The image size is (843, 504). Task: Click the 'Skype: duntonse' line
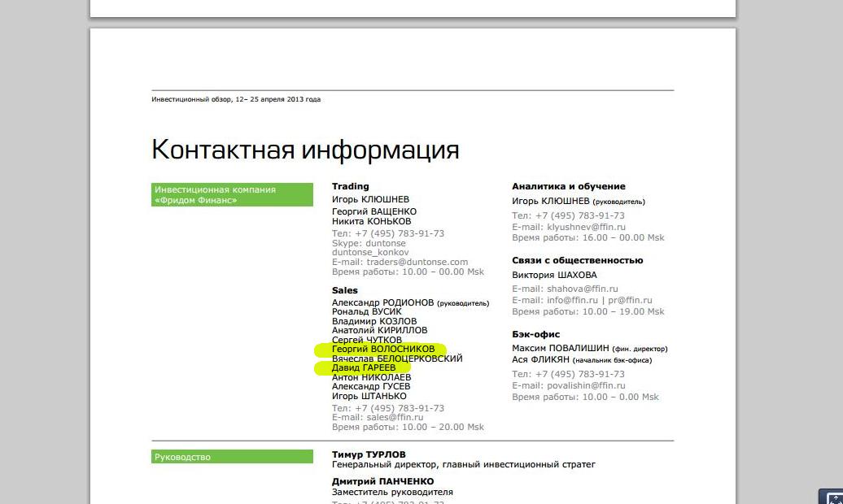369,243
